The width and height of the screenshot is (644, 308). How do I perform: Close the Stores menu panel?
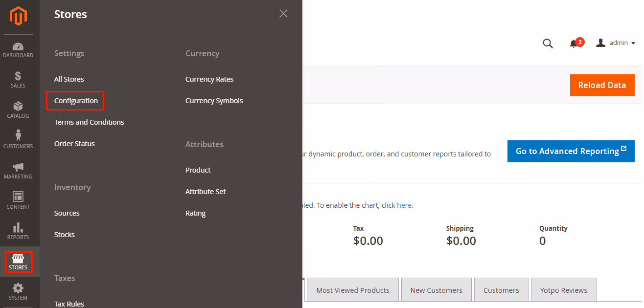[x=283, y=14]
